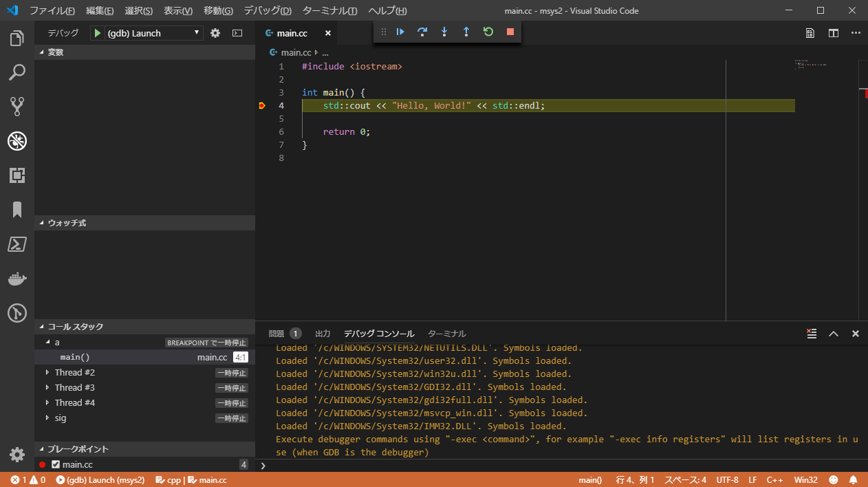Step into in the debug toolbar
Viewport: 868px width, 487px height.
tap(444, 32)
